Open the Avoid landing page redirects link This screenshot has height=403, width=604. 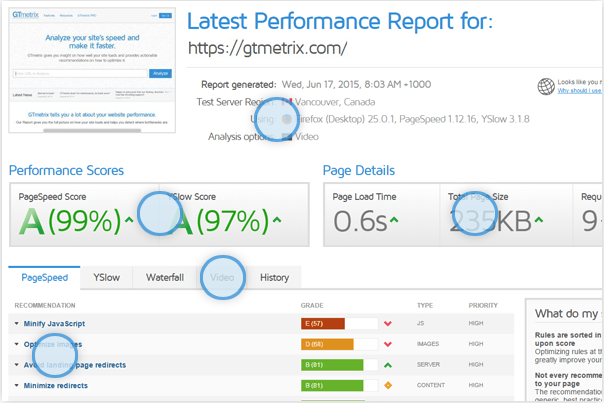(x=75, y=365)
